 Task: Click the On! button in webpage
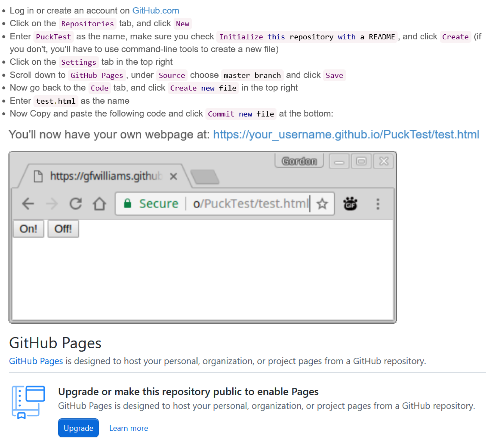pyautogui.click(x=28, y=229)
